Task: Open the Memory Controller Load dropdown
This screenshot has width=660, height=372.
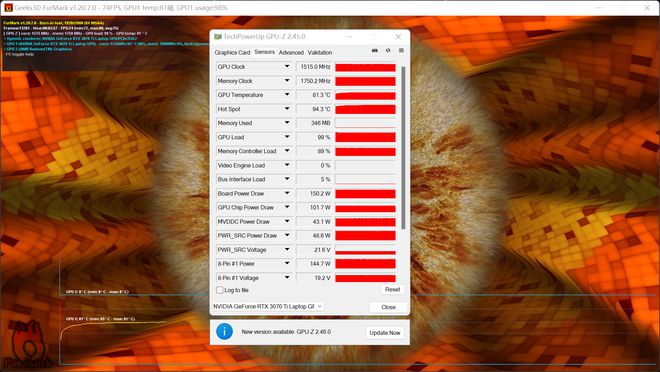Action: pos(287,151)
